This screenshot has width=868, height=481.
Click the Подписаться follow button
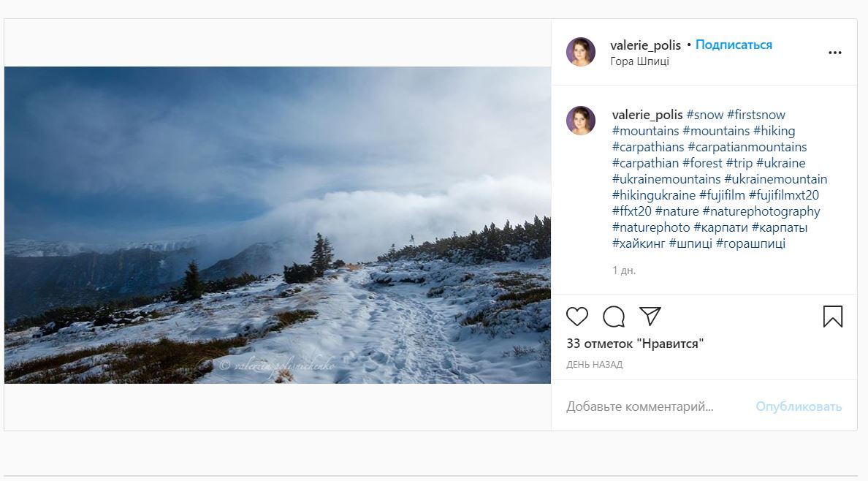click(x=734, y=45)
